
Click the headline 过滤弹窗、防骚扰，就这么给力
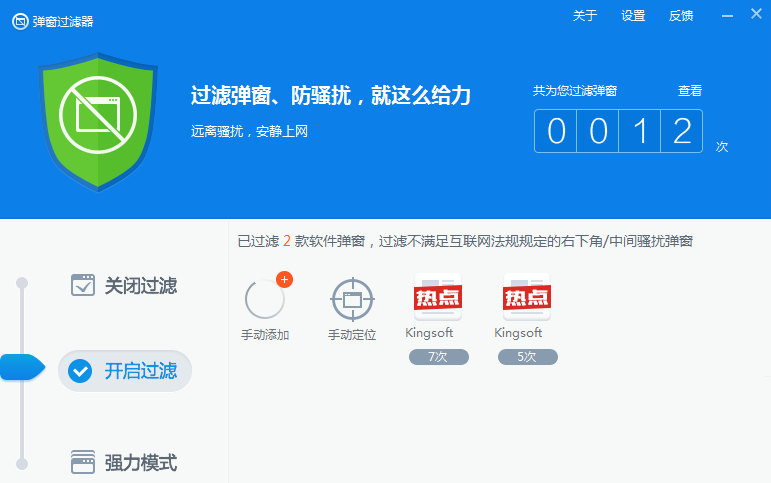pos(330,95)
